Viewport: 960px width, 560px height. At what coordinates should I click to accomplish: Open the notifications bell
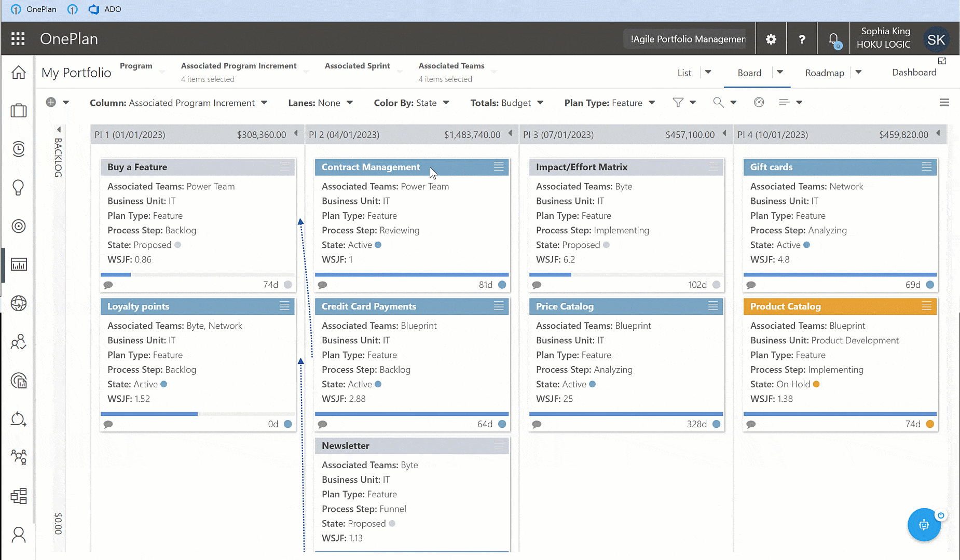coord(833,39)
